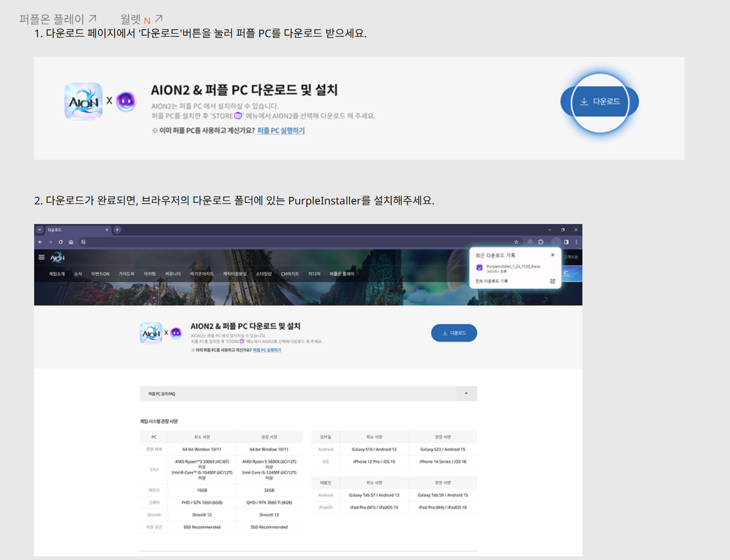
Task: Click the highlighted 다운로드 button in the top banner
Action: coord(599,101)
